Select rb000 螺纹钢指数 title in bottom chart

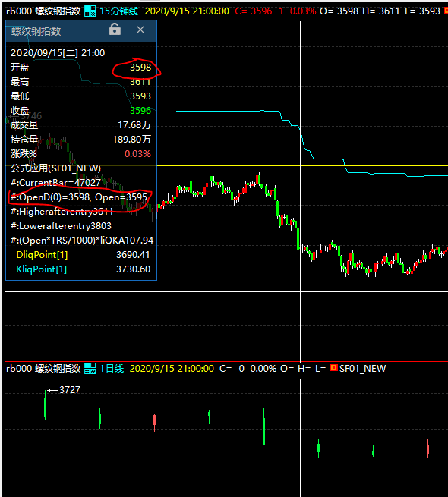[43, 369]
